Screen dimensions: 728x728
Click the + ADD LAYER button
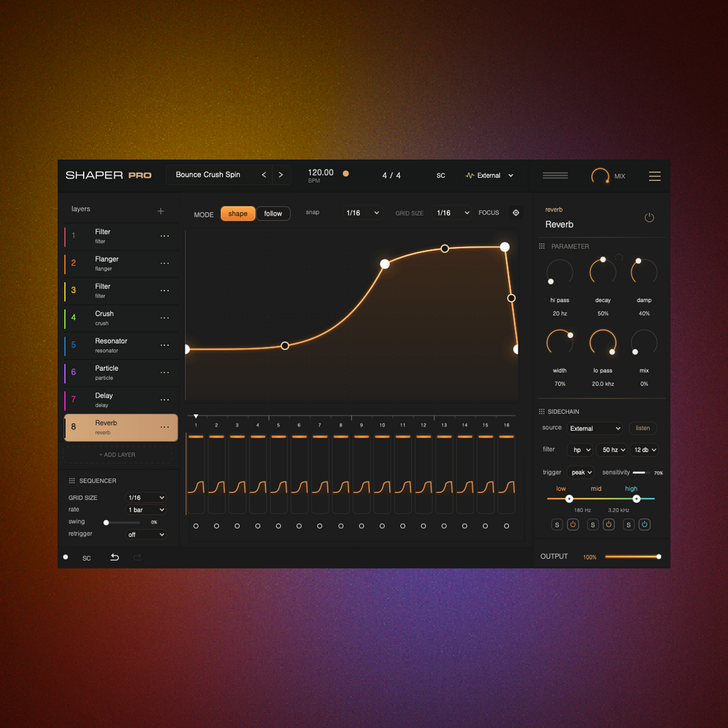117,454
